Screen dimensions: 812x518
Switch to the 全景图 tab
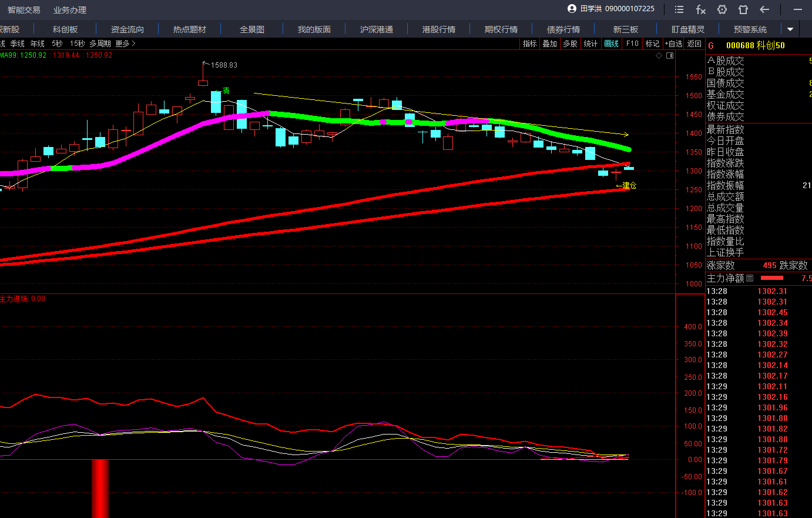(x=252, y=29)
